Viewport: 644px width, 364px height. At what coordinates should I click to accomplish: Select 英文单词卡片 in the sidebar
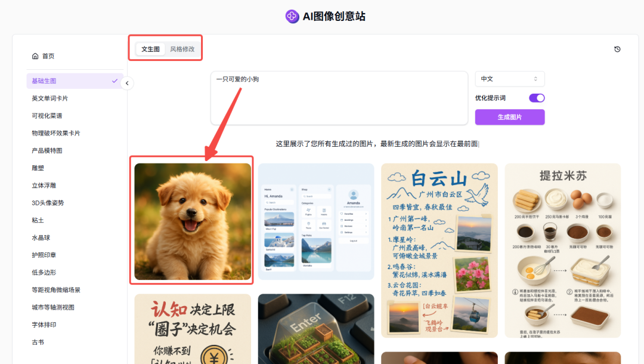coord(49,98)
